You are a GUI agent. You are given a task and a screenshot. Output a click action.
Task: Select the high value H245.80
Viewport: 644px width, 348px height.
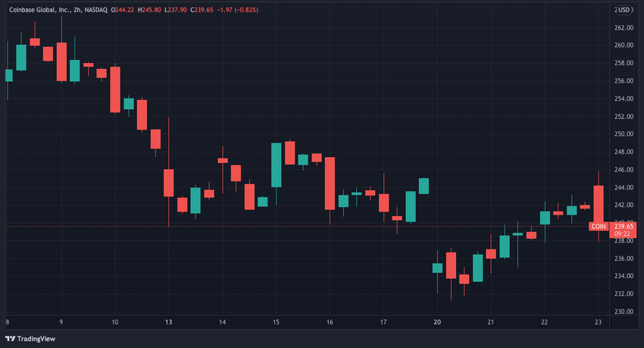[x=149, y=10]
